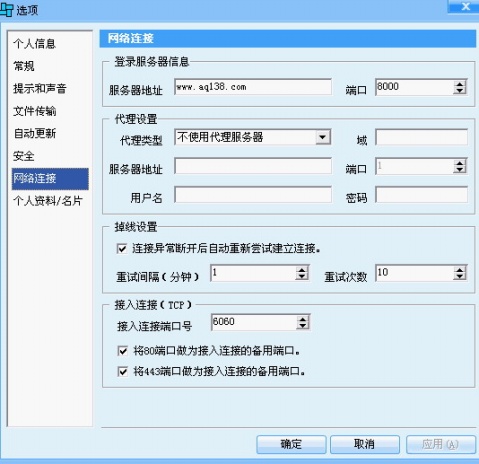Uncheck 将80端口做为接入连接的备用端口 option
This screenshot has height=464, width=479.
(x=123, y=351)
